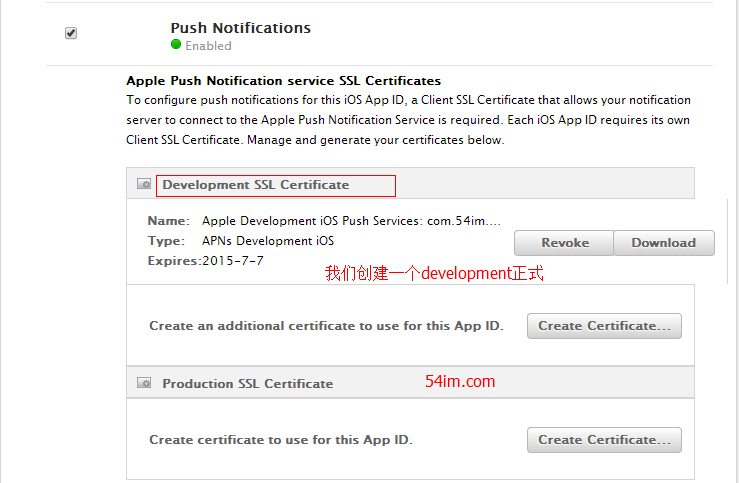Download the APNs Development iOS certificate
The image size is (739, 483).
pyautogui.click(x=663, y=243)
